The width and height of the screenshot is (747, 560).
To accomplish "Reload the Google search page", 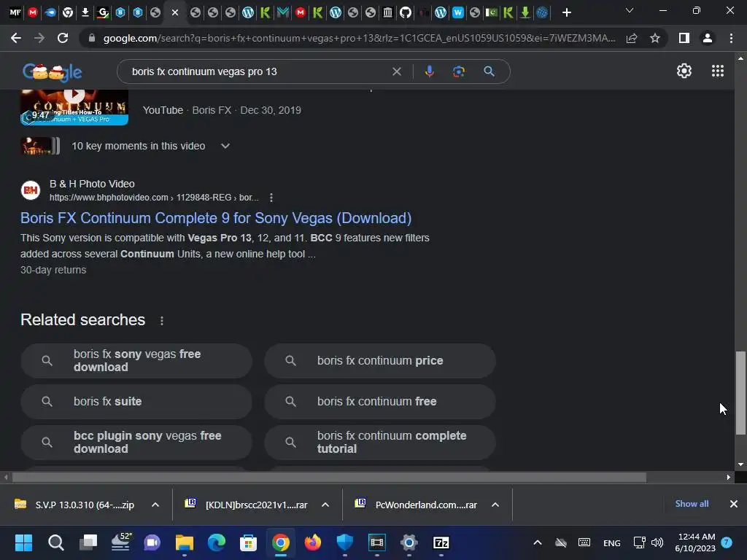I will 63,38.
